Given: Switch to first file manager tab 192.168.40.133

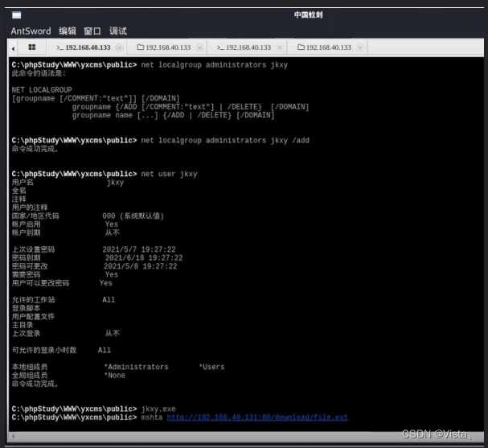Looking at the screenshot, I should [x=164, y=47].
